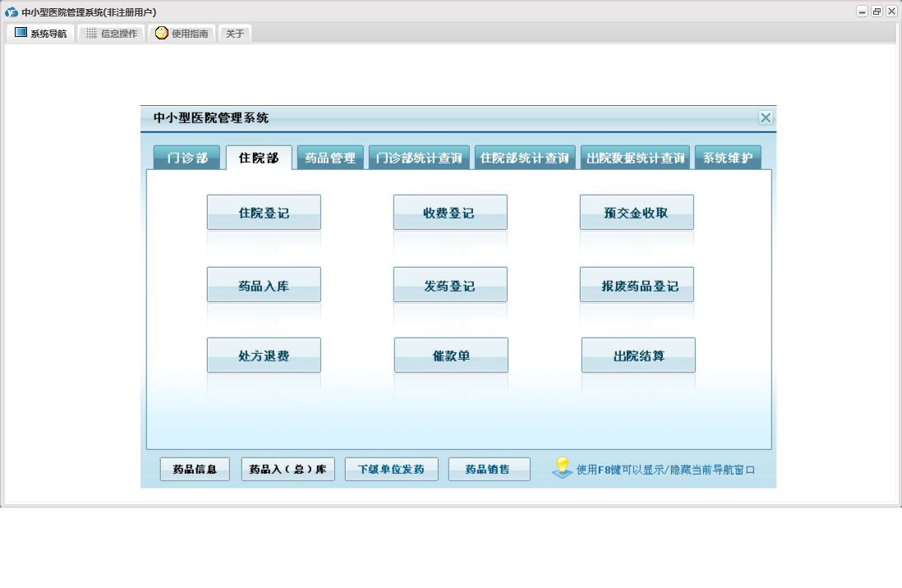Switch to the 门诊部 tab
The height and width of the screenshot is (588, 902).
(x=187, y=158)
